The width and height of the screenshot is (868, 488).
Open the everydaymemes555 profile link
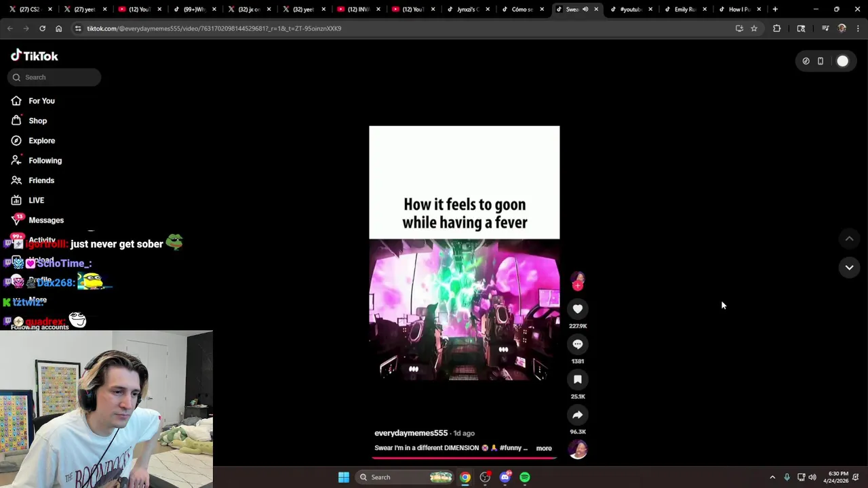(x=411, y=433)
